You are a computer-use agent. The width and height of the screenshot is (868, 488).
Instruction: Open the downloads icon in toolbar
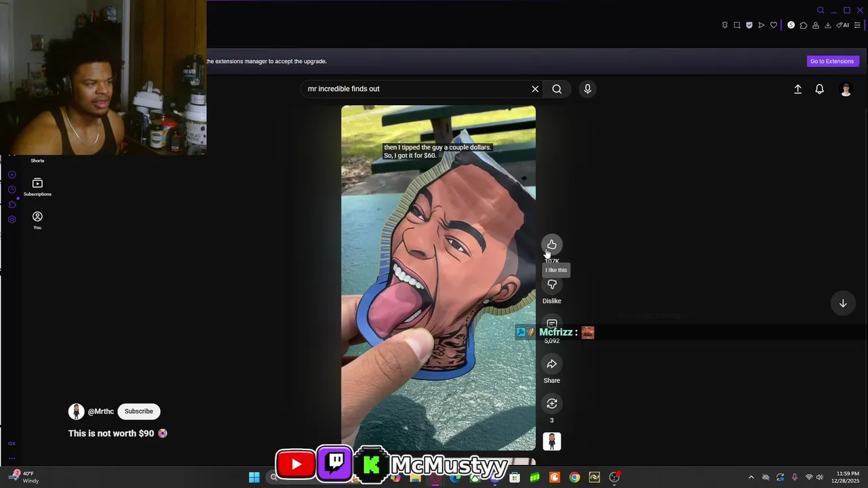coord(828,25)
